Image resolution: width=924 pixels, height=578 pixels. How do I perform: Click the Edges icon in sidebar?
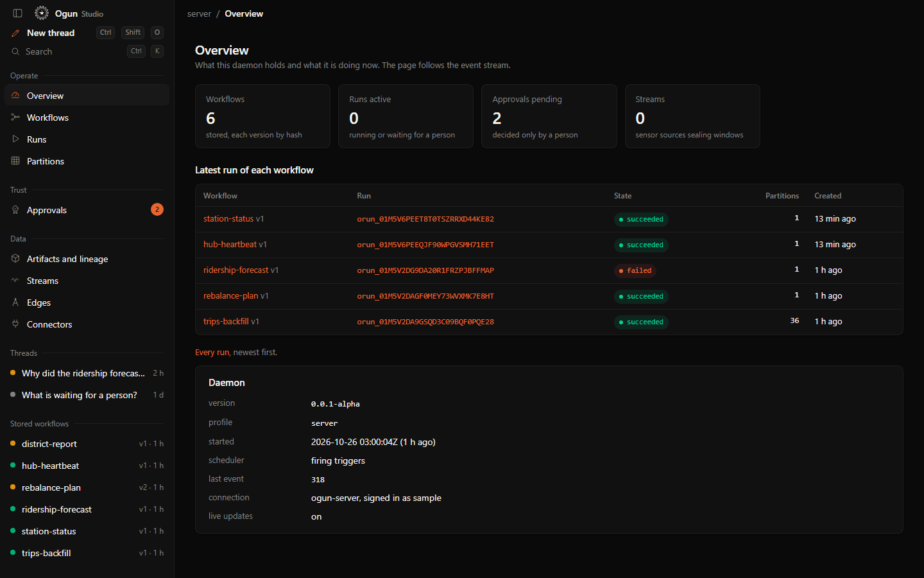coord(15,302)
